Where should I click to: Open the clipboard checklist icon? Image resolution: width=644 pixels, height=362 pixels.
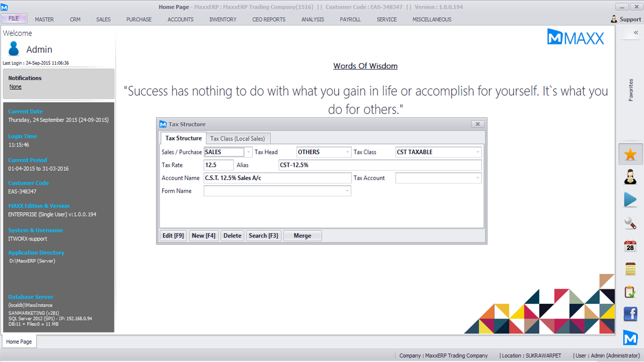coord(630,292)
